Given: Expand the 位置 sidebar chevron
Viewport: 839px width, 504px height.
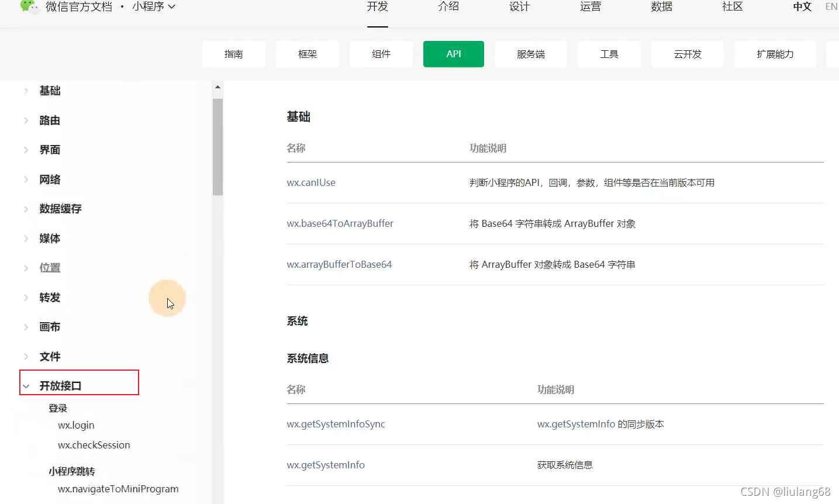Looking at the screenshot, I should tap(26, 268).
